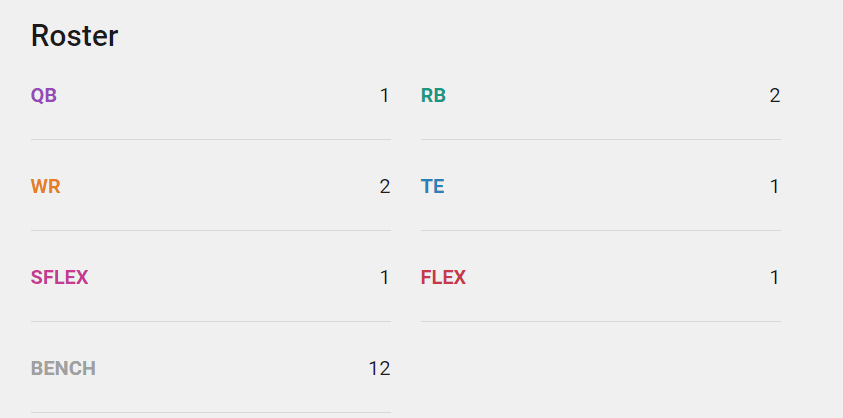Choose the blue TE position label

pos(432,187)
